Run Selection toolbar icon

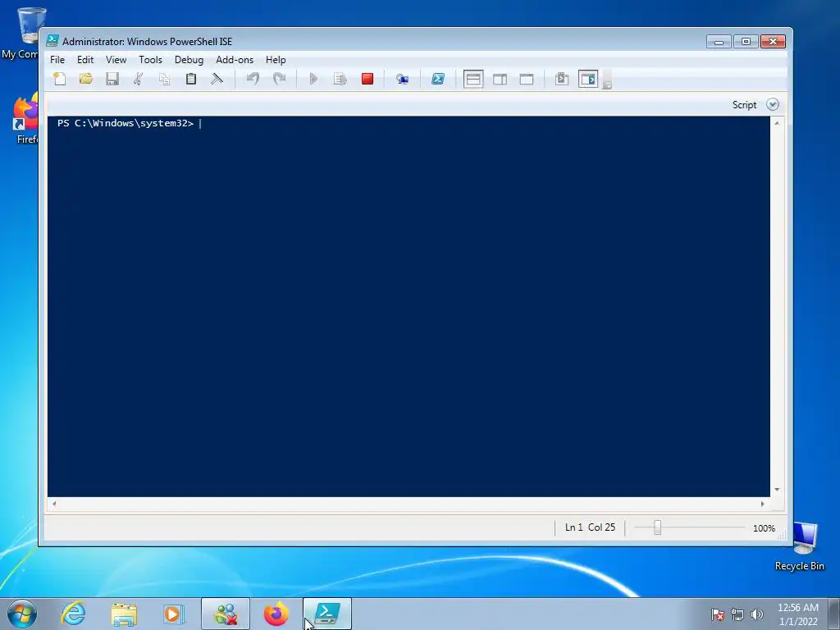[340, 80]
